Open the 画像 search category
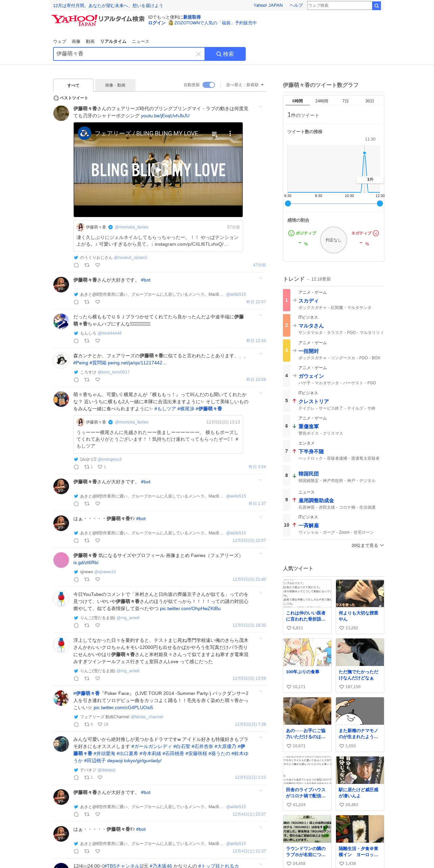The height and width of the screenshot is (868, 434). (76, 42)
